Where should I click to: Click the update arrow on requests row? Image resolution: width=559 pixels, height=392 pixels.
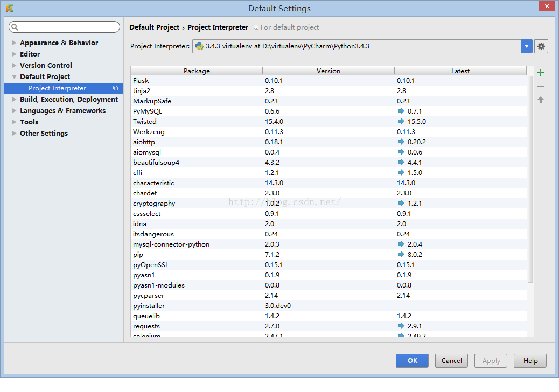point(401,326)
